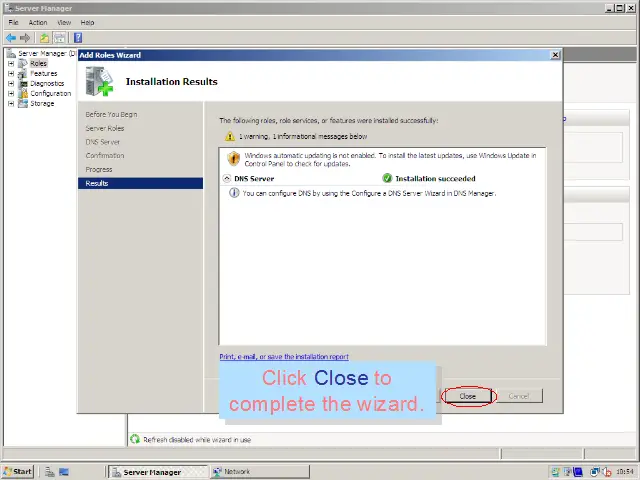Open the print, e-mail, or save report link
Screen dimensions: 640x480
(x=284, y=356)
